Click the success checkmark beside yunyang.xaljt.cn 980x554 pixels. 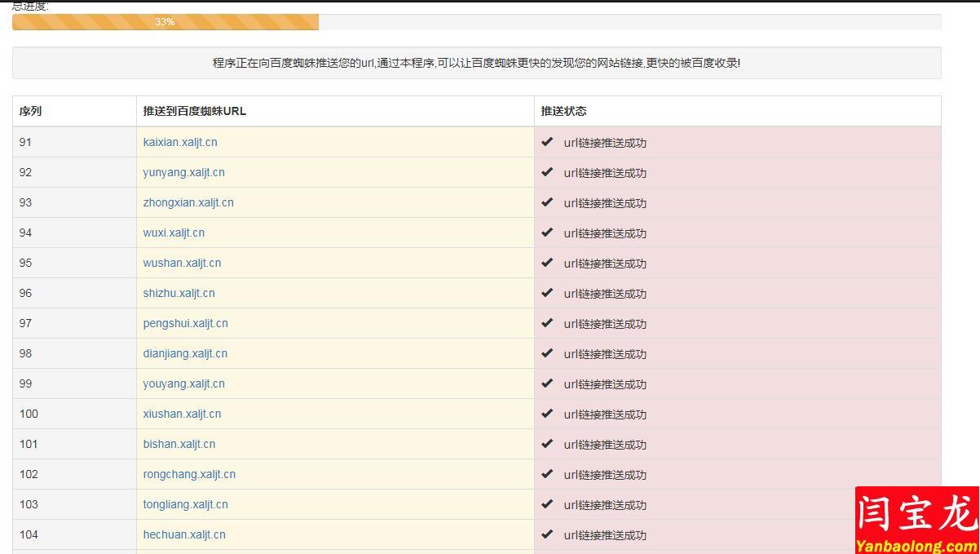(x=547, y=172)
